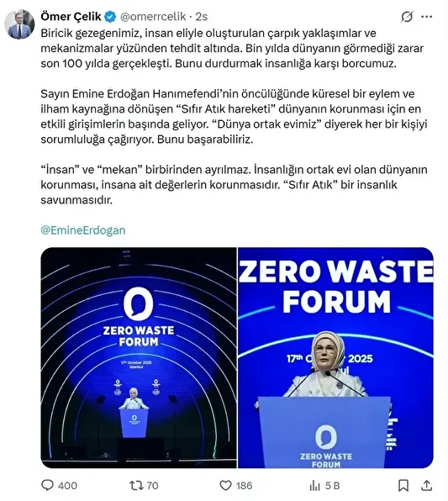Click the reply speech bubble icon
Screen dimensions: 448x501
[47, 485]
